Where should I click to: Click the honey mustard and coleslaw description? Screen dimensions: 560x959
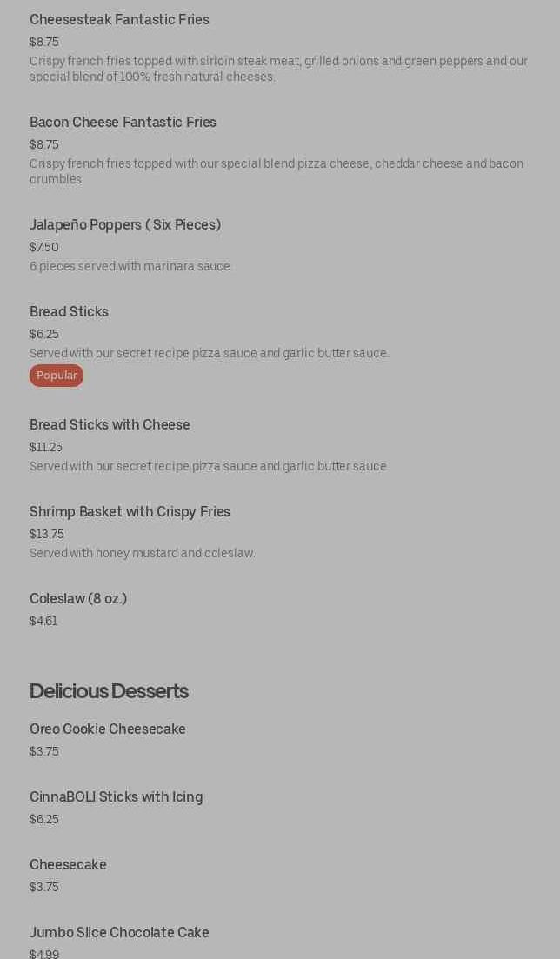point(142,553)
